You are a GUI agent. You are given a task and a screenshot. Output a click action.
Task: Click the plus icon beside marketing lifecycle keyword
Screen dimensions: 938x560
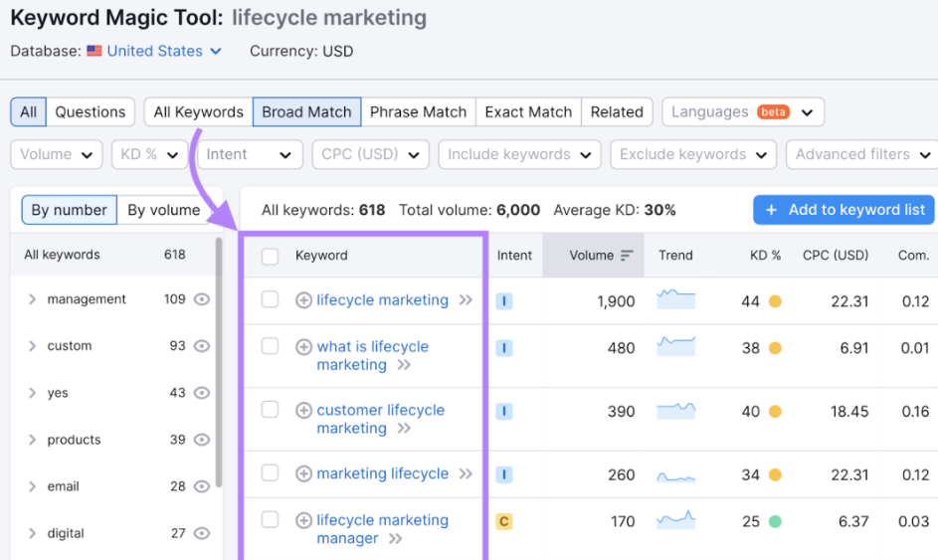[x=303, y=474]
